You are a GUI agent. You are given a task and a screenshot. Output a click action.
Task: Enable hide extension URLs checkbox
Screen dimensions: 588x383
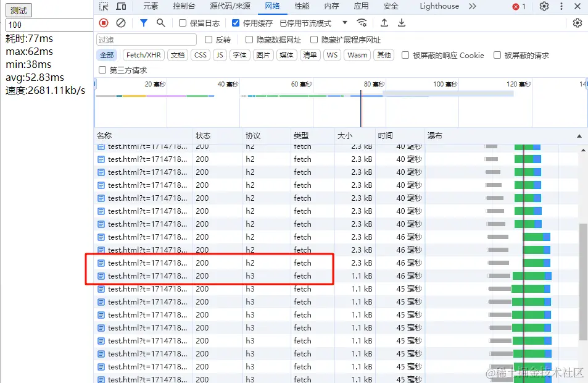pyautogui.click(x=314, y=40)
